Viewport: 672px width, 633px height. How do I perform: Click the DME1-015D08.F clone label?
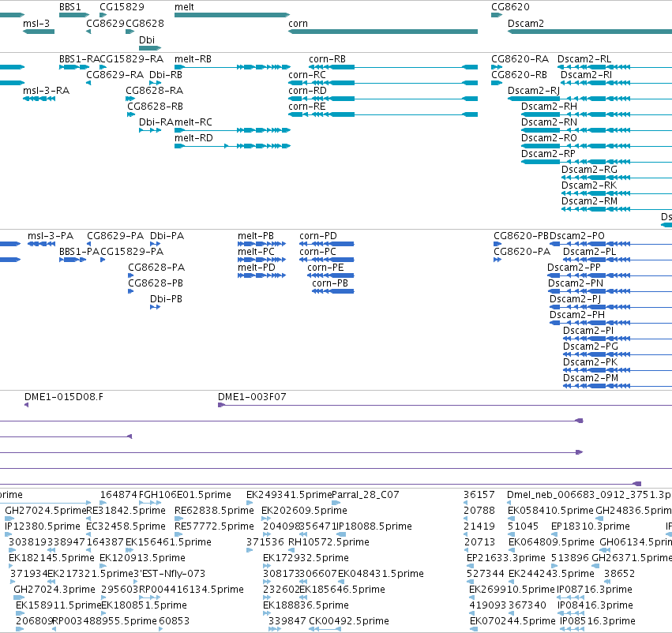click(x=64, y=397)
